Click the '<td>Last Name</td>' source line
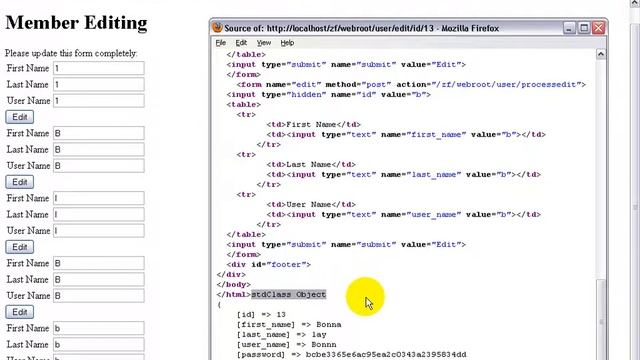 point(311,164)
